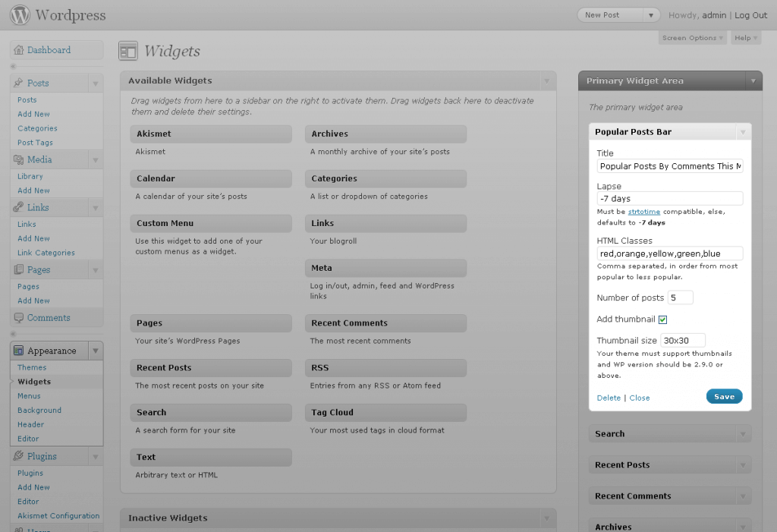This screenshot has width=777, height=532.
Task: Select the Tag Cloud available widget
Action: 385,413
